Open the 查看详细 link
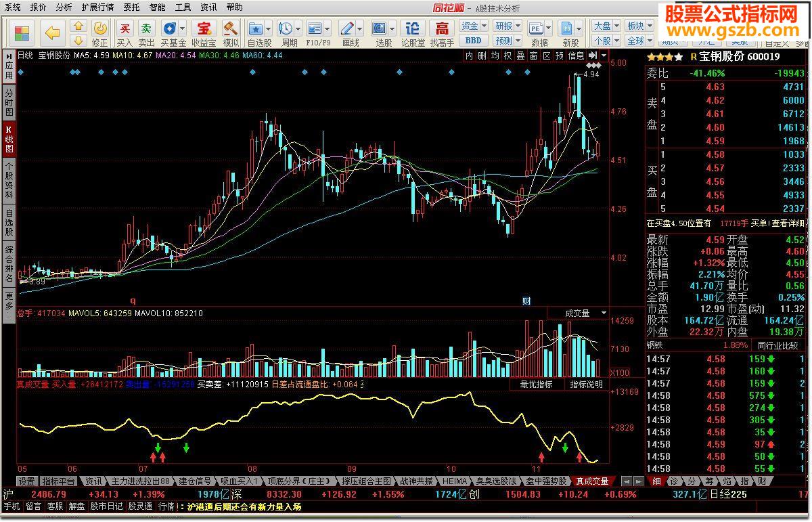The image size is (812, 522). [788, 223]
